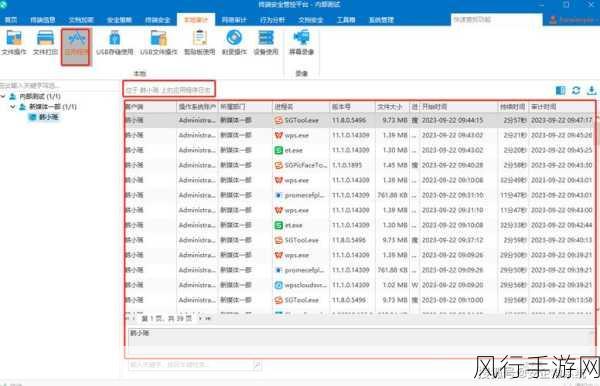Sort by the 文件大小 column header
The height and width of the screenshot is (386, 600).
(392, 107)
